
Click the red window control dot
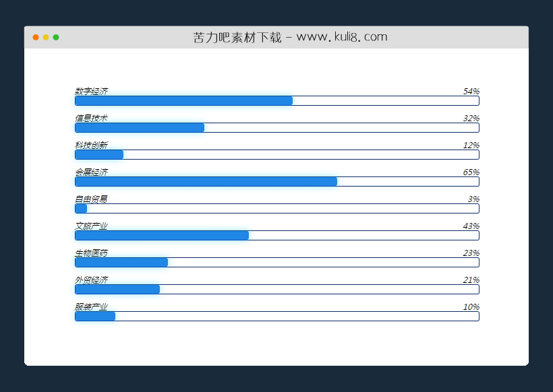[x=34, y=37]
